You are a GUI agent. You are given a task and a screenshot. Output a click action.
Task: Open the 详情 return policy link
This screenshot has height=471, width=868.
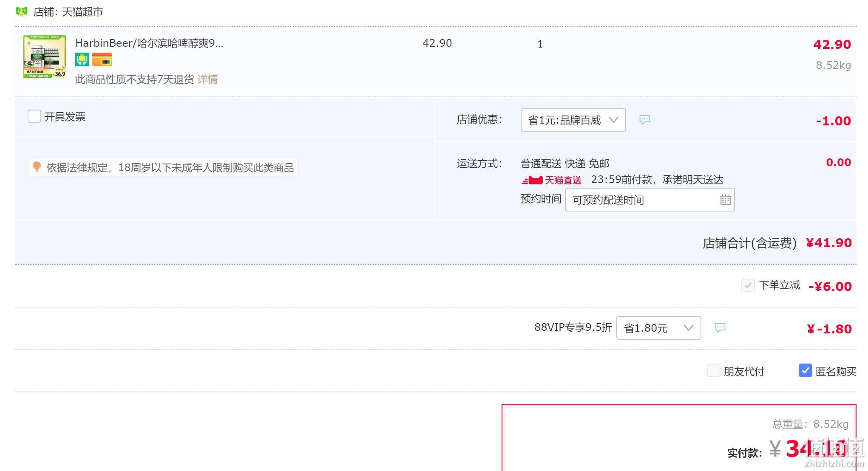coord(207,79)
